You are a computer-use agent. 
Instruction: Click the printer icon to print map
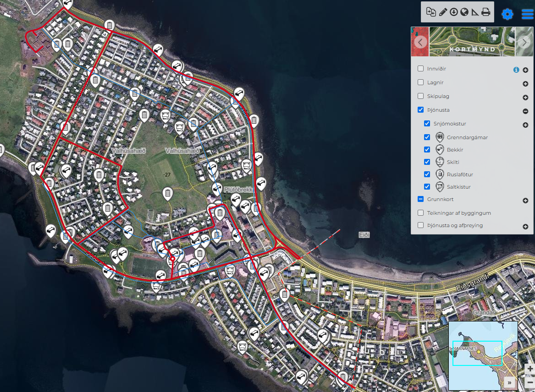click(x=486, y=12)
